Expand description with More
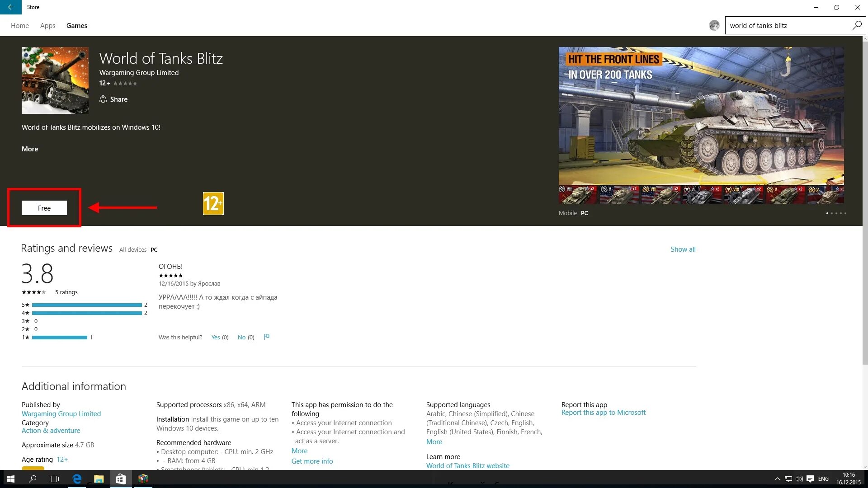 (30, 149)
